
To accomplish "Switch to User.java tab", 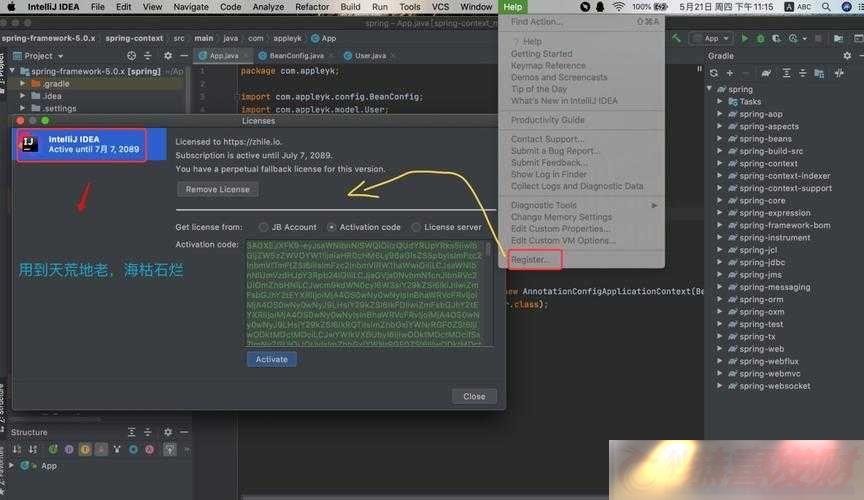I will click(370, 56).
